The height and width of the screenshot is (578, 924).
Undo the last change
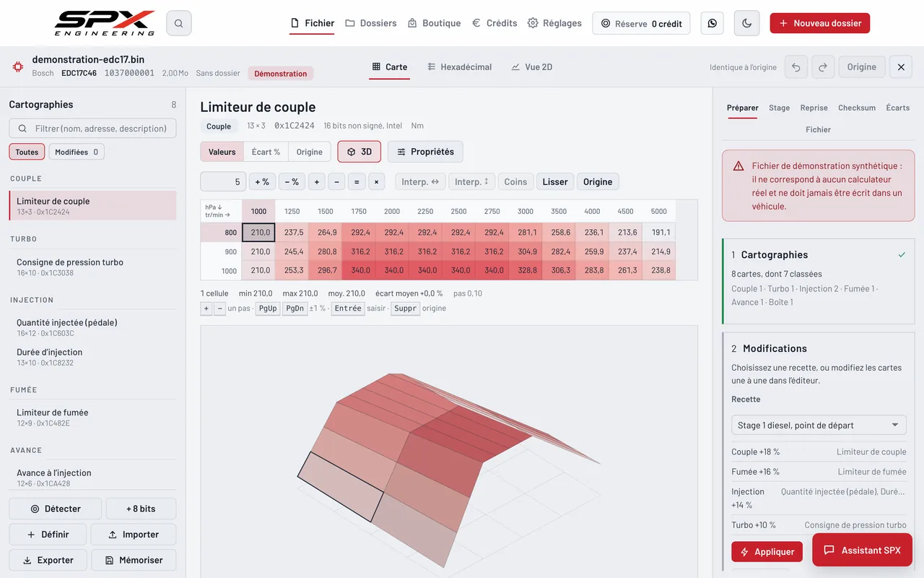tap(796, 67)
